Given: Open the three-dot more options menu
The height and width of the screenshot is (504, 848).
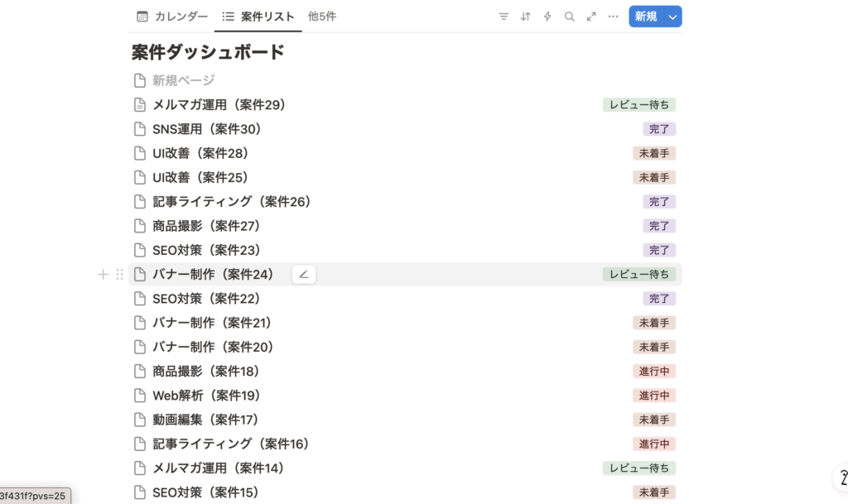Looking at the screenshot, I should (x=613, y=17).
